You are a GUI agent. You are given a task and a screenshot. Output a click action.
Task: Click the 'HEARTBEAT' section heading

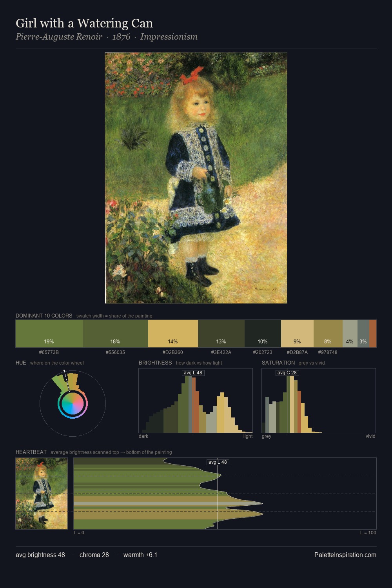[31, 452]
